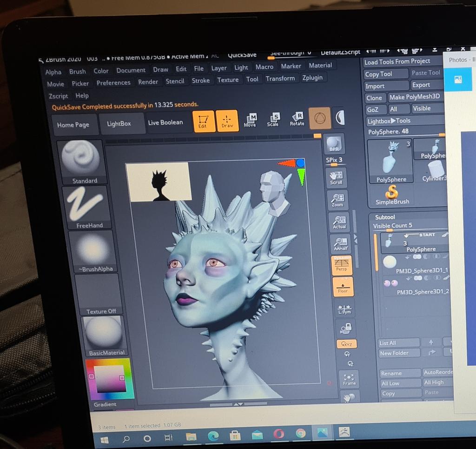Open the Stroke menu
476x449 pixels.
[x=201, y=80]
